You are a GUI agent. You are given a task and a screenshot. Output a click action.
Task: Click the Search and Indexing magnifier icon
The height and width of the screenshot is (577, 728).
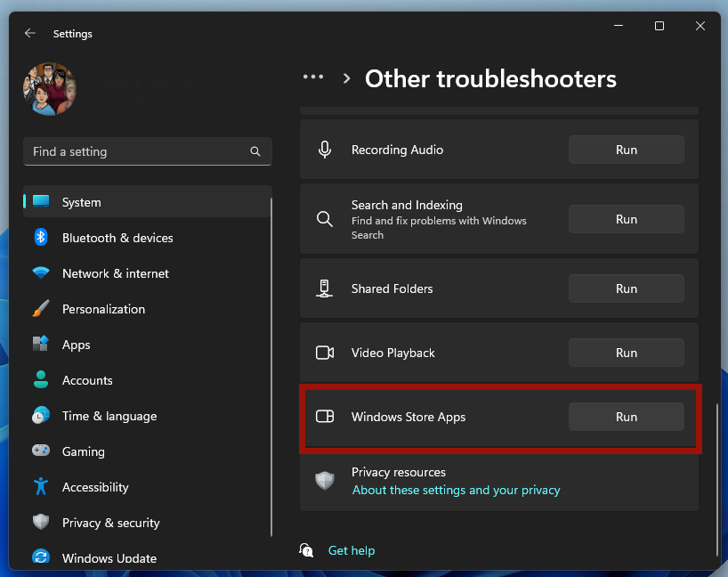(x=325, y=218)
